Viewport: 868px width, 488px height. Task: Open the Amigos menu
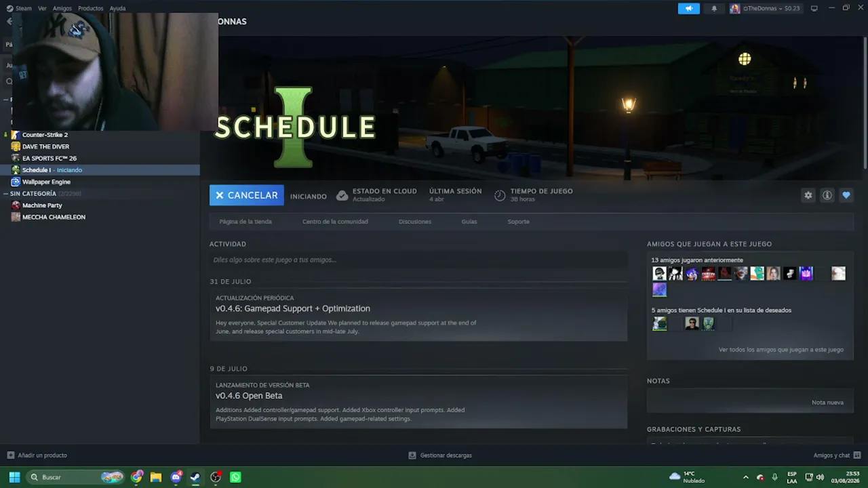[62, 8]
